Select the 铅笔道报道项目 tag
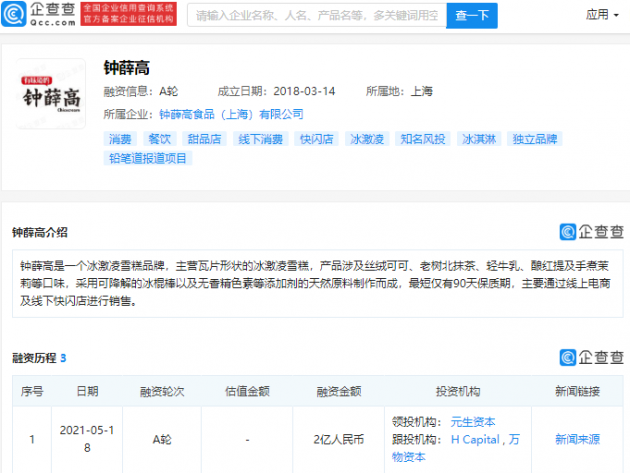Viewport: 630px width, 473px height. click(x=147, y=158)
